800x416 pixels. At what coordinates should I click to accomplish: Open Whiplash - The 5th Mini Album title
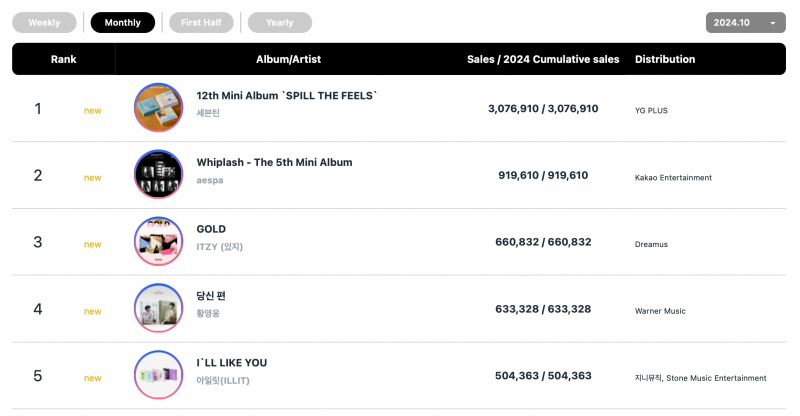tap(274, 162)
